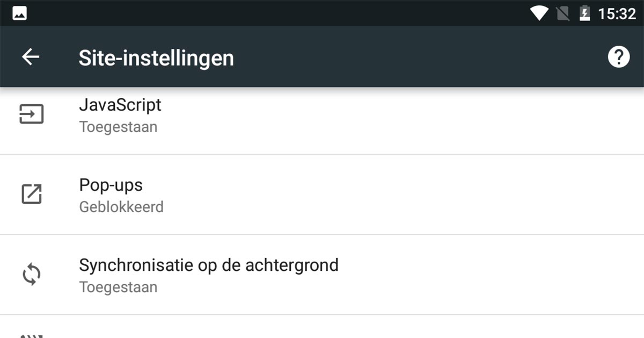Tap the no-SIM icon in the status bar
Image resolution: width=644 pixels, height=338 pixels.
click(562, 13)
